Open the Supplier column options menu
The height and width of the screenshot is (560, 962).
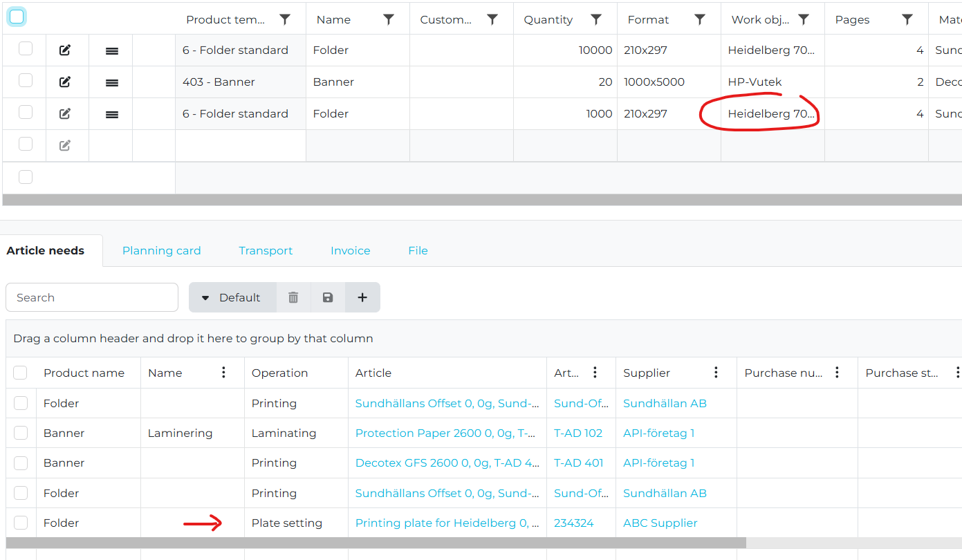(x=716, y=373)
